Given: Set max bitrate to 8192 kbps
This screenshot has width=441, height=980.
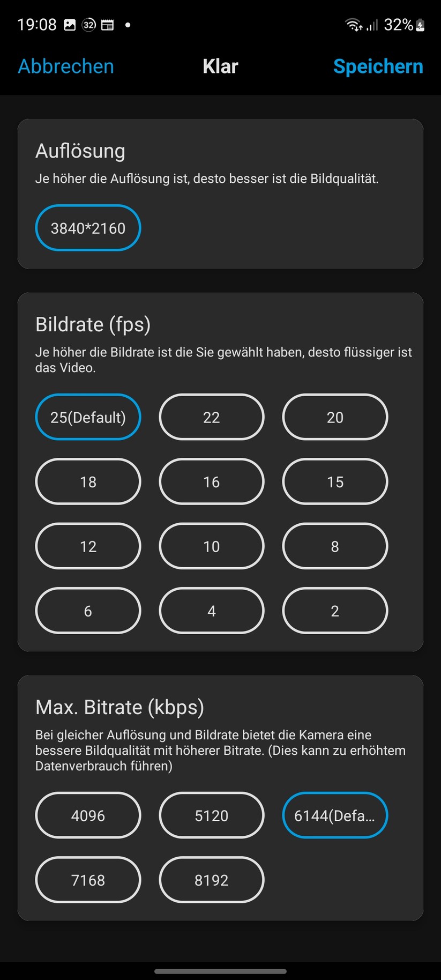Looking at the screenshot, I should pyautogui.click(x=211, y=880).
